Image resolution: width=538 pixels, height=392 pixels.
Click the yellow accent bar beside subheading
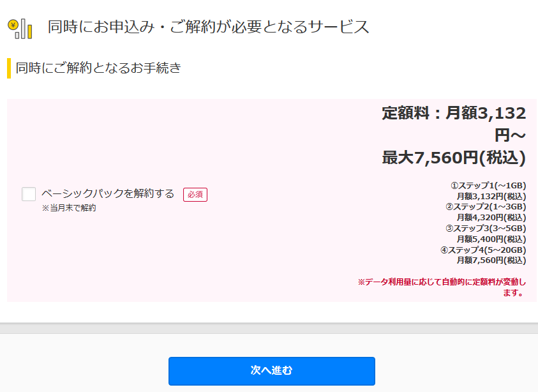(9, 68)
